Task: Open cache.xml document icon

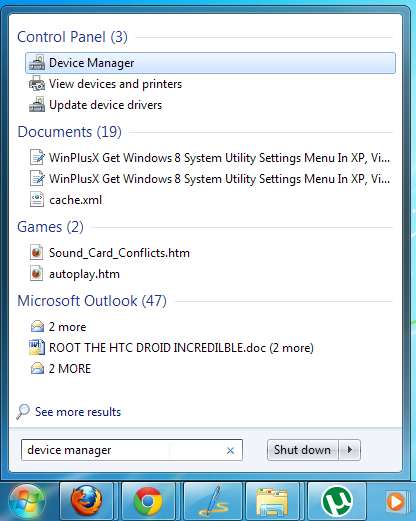Action: pyautogui.click(x=37, y=200)
